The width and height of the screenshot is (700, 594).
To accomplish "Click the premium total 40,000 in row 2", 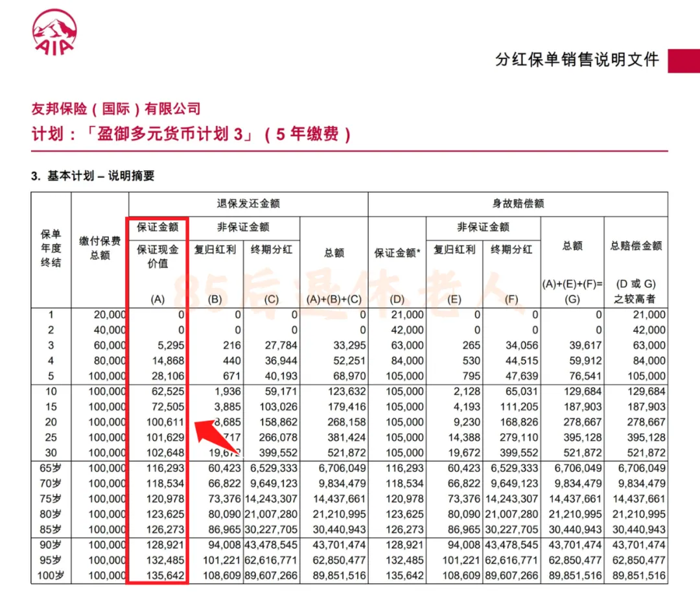I will 110,330.
